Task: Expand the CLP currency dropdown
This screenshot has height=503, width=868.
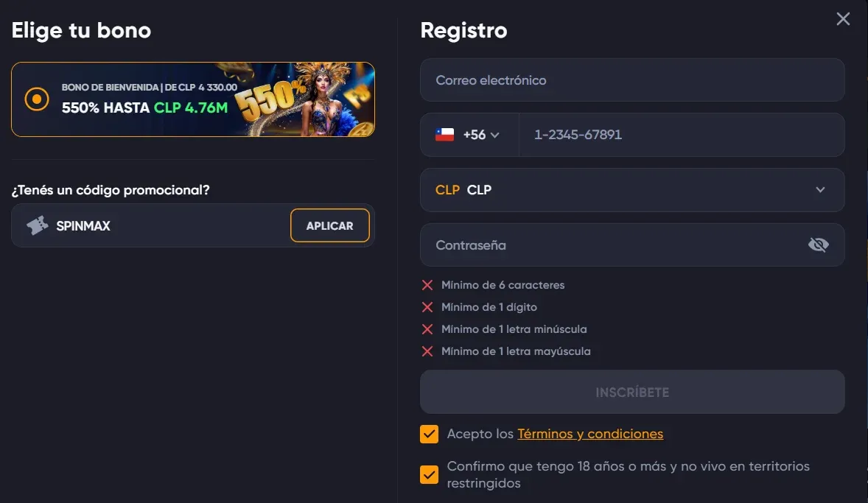Action: coord(631,190)
